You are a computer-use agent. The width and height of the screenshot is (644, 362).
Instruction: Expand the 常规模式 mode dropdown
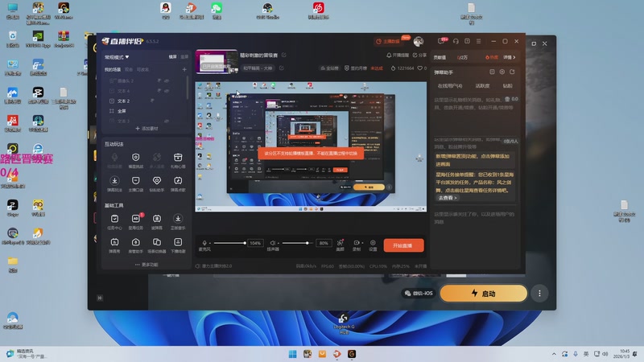[x=117, y=57]
